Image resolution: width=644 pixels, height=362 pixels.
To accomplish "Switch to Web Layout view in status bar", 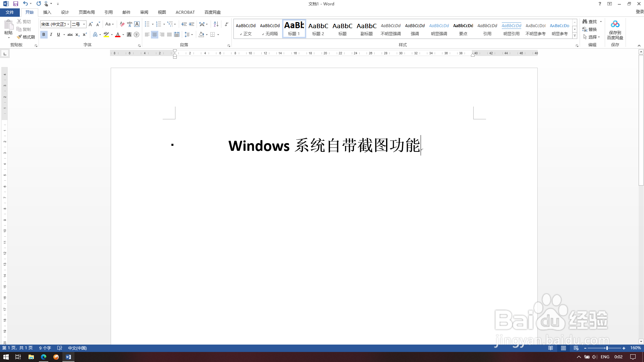I will [x=576, y=348].
